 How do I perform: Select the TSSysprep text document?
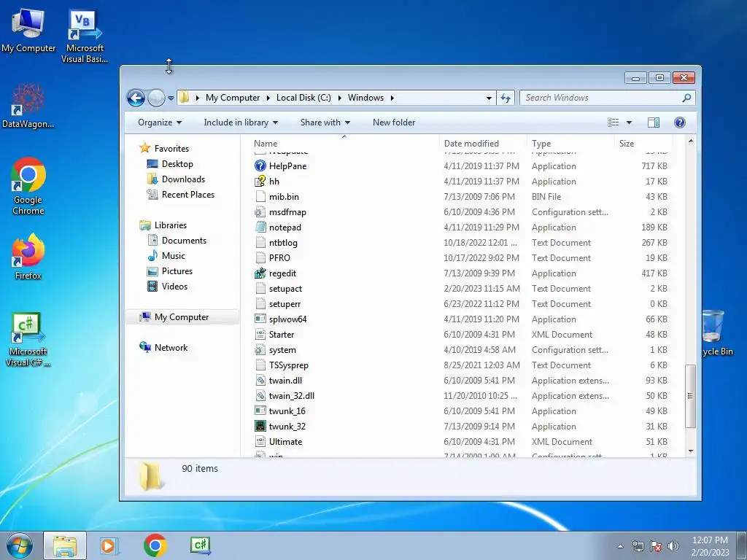click(x=288, y=365)
